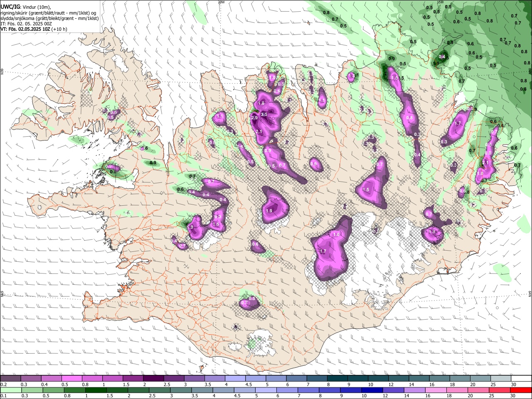Click the palest green rain swatch at 0.1
The height and width of the screenshot is (399, 532).
point(10,390)
